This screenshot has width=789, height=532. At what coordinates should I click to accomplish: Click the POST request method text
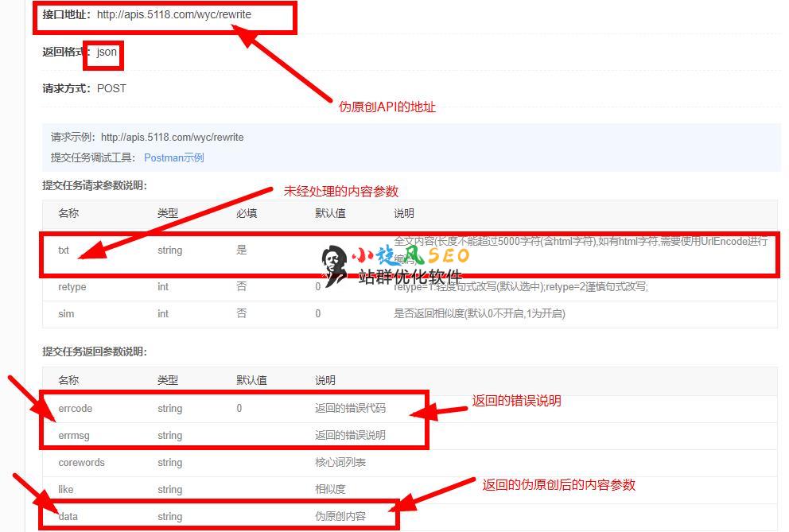coord(111,88)
